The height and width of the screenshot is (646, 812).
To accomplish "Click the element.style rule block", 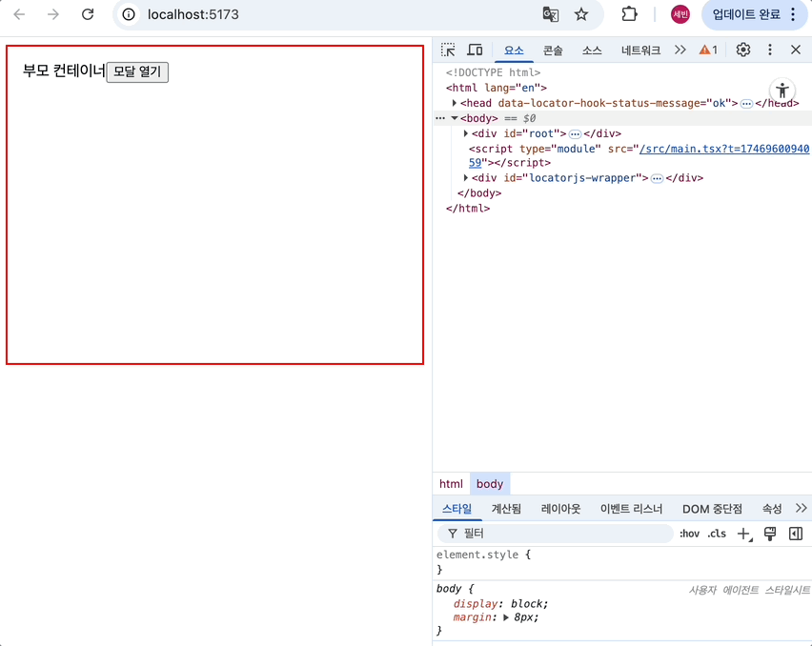I will click(622, 562).
